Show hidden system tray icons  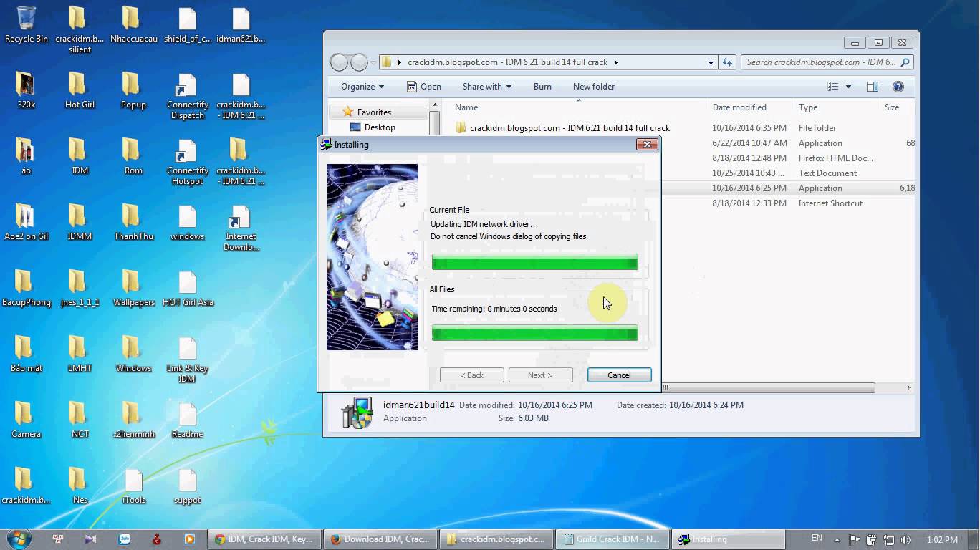point(836,539)
